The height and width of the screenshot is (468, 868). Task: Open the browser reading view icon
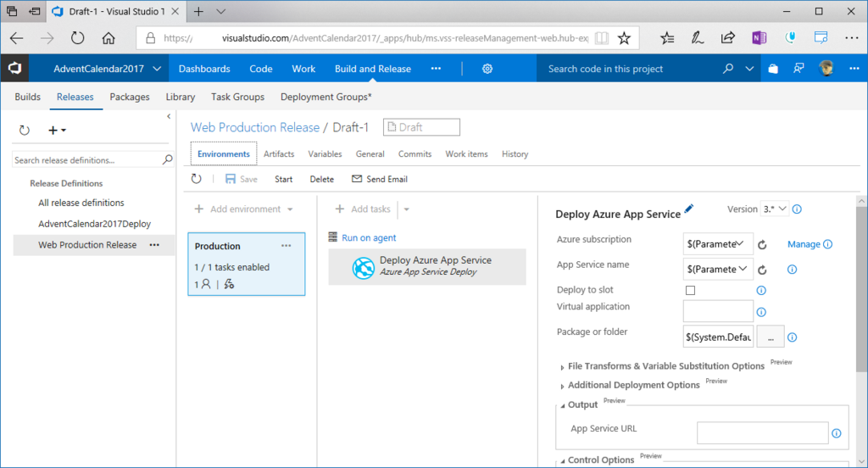(602, 38)
